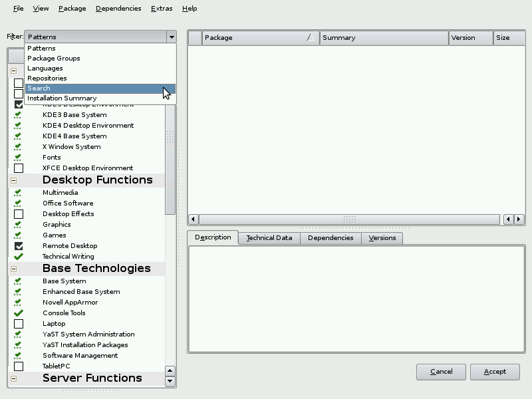Choose Repositories from the filter list
Viewport: 532px width, 399px height.
pos(100,78)
